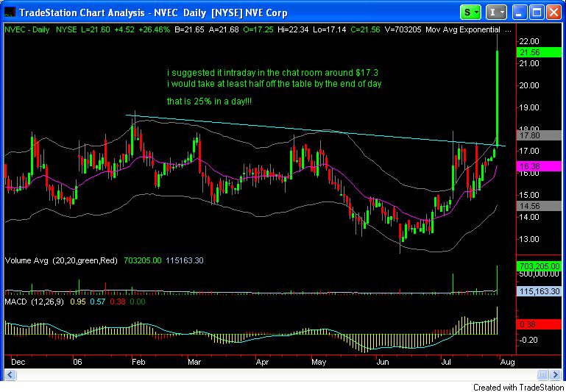Click the -0.20 MACD axis label
Screen dimensions: 566x392
pos(528,340)
